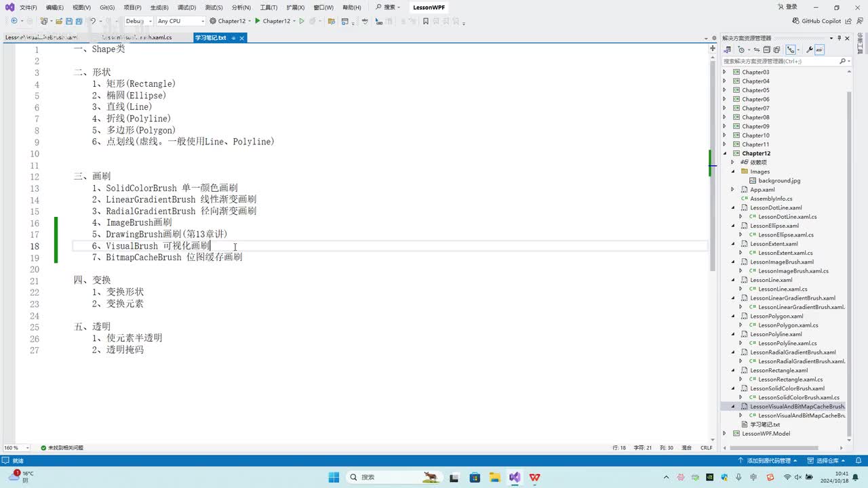Click Collapse All icon in Solution Explorer toolbar
This screenshot has height=488, width=868.
pos(767,49)
